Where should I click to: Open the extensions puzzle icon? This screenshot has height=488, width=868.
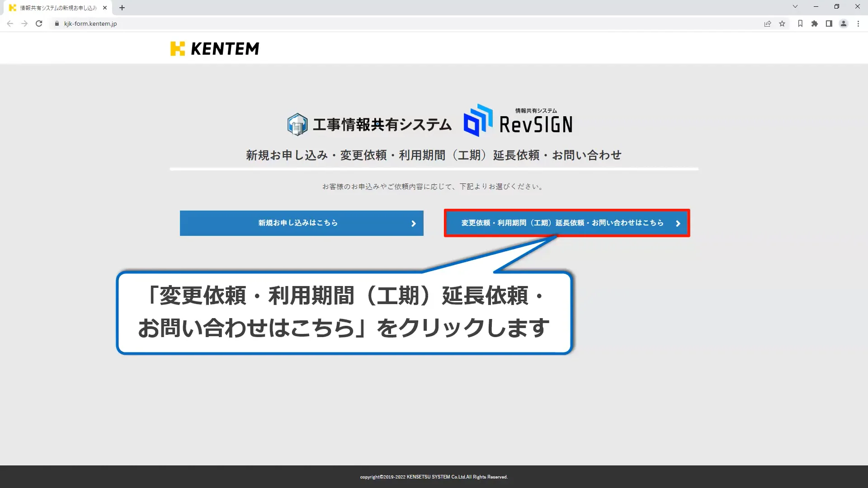815,23
